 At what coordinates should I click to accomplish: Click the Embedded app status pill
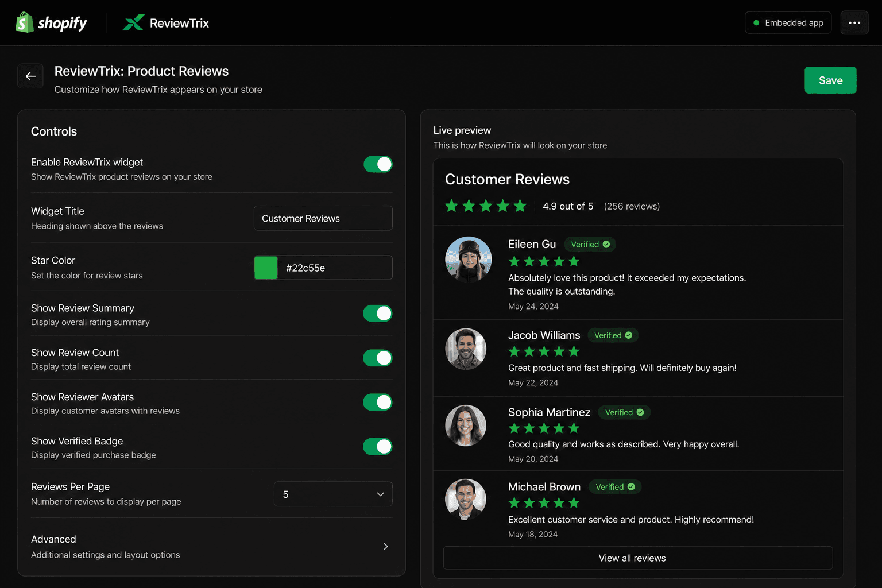(x=788, y=23)
